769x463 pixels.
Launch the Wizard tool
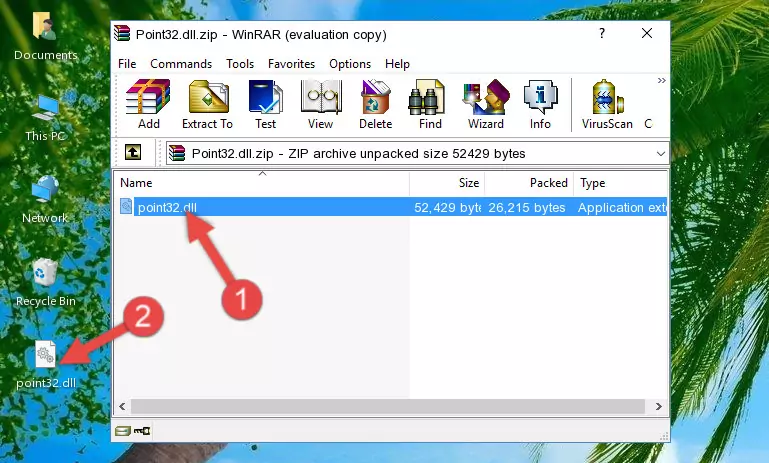pyautogui.click(x=486, y=104)
